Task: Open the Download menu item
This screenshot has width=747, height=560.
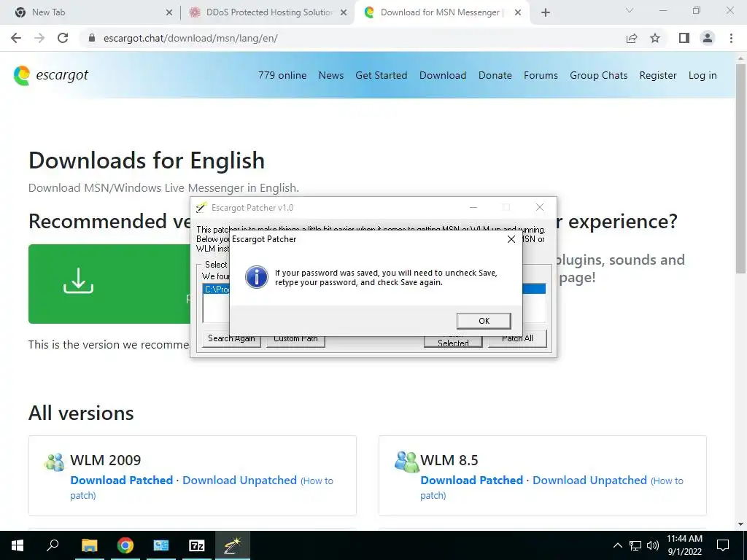Action: click(x=443, y=75)
